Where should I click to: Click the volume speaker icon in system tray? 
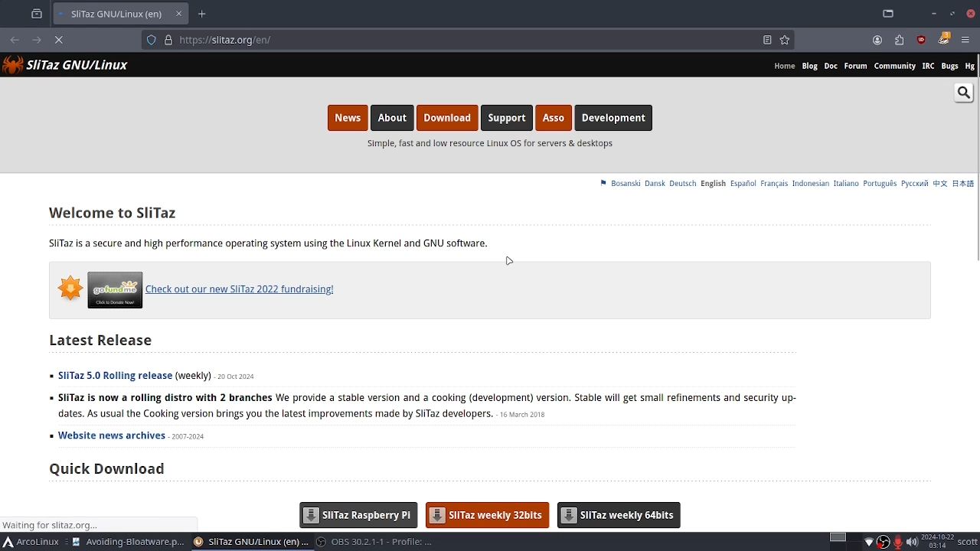click(x=912, y=542)
